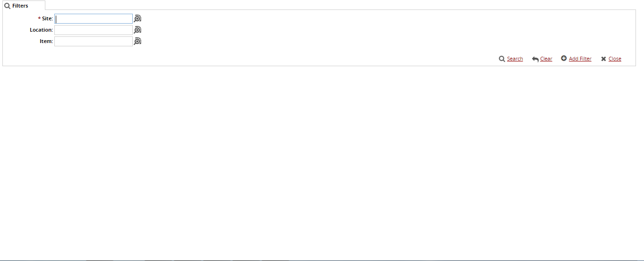Click the plus icon beside Add Filter
644x261 pixels.
coord(564,59)
